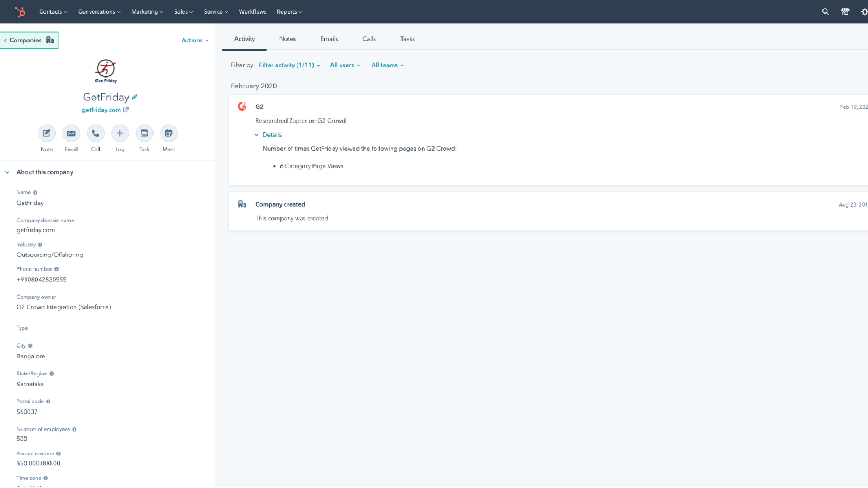Click info icon next to Annual revenue

[x=59, y=454]
